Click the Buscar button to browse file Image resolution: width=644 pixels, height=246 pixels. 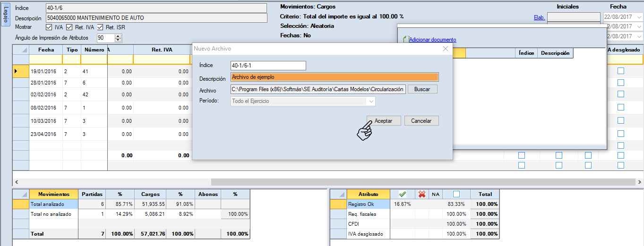(422, 89)
